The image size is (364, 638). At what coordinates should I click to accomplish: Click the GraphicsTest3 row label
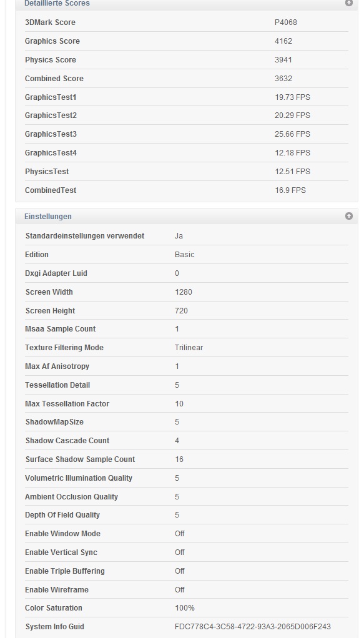pos(51,134)
